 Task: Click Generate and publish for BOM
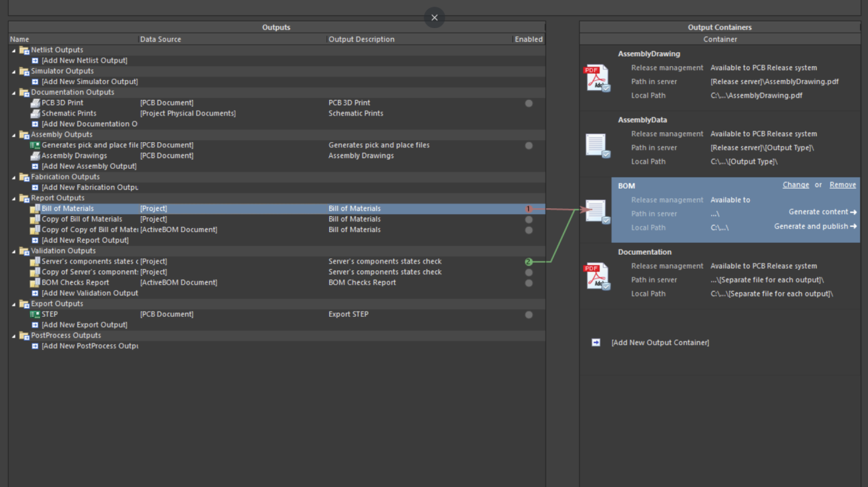[x=815, y=226]
